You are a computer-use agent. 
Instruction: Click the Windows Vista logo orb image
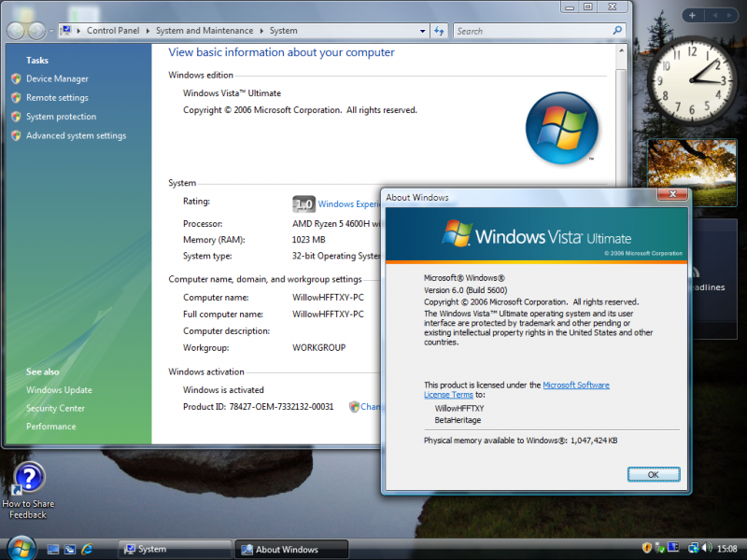click(x=562, y=128)
